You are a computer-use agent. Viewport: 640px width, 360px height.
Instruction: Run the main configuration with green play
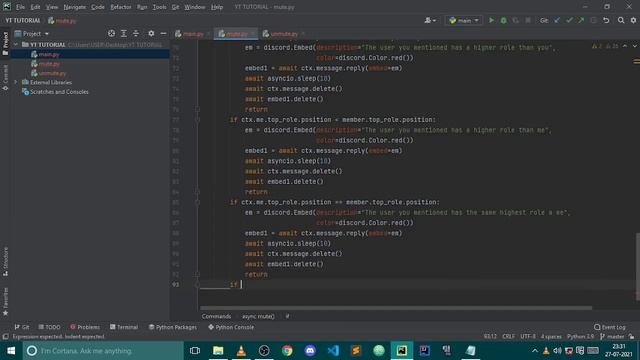pyautogui.click(x=491, y=20)
